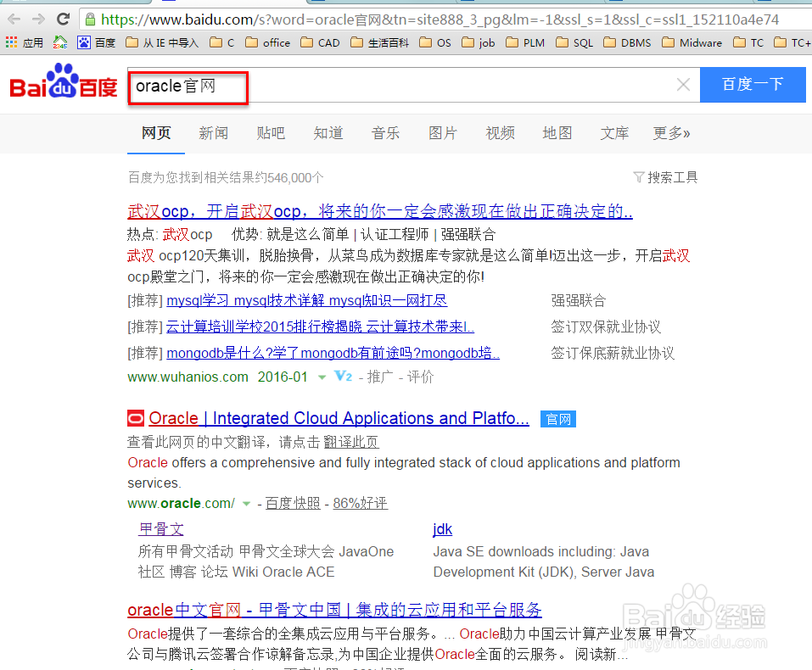Expand arrow beside www.oracle.com/
The width and height of the screenshot is (812, 670).
247,504
